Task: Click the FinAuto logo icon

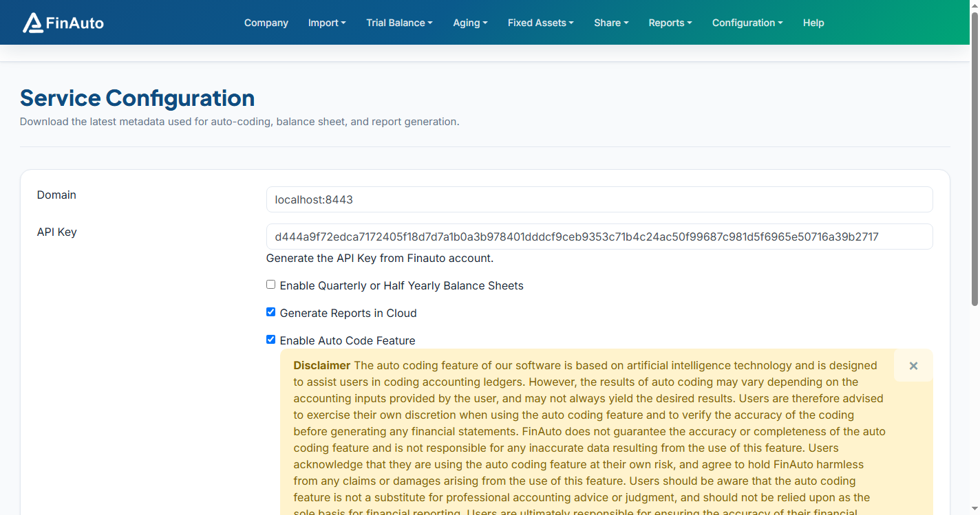Action: [x=32, y=23]
